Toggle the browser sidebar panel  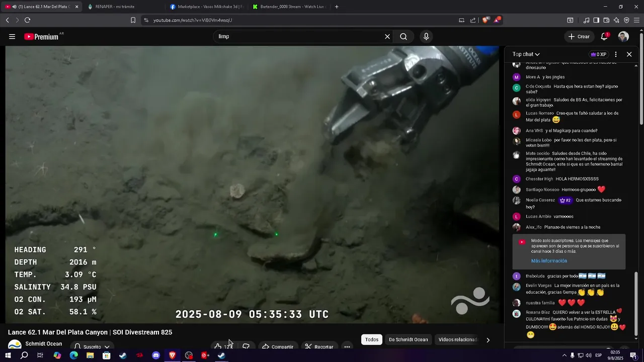point(596,20)
